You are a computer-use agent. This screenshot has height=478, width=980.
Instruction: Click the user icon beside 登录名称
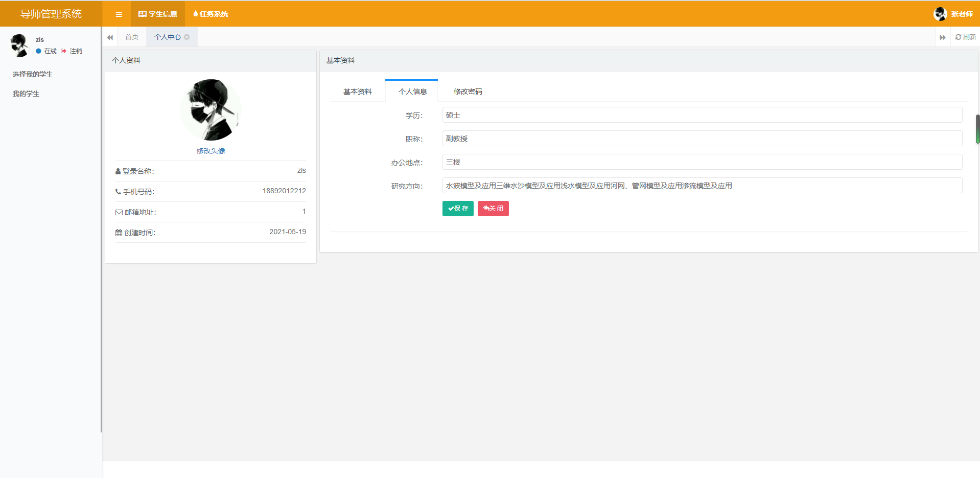pyautogui.click(x=118, y=172)
